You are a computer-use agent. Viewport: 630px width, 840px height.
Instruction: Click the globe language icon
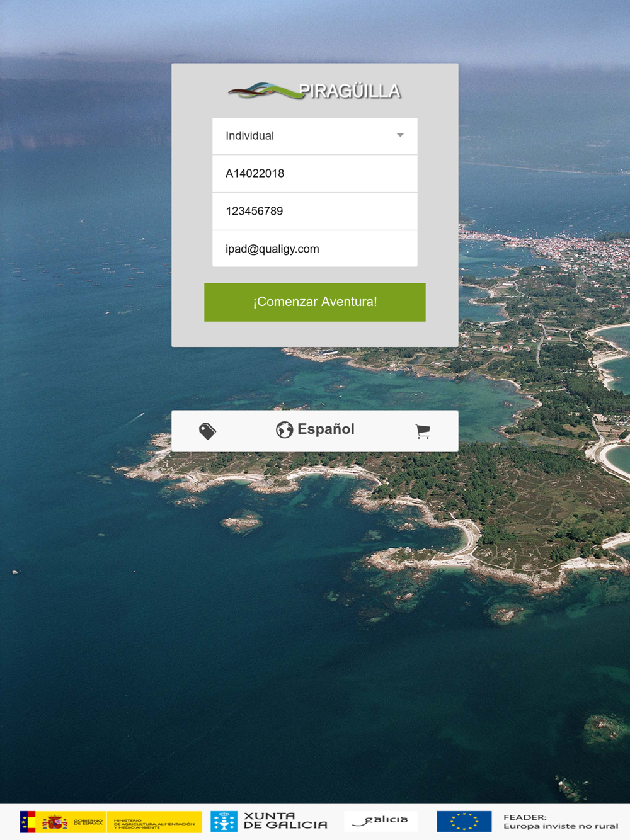click(284, 429)
